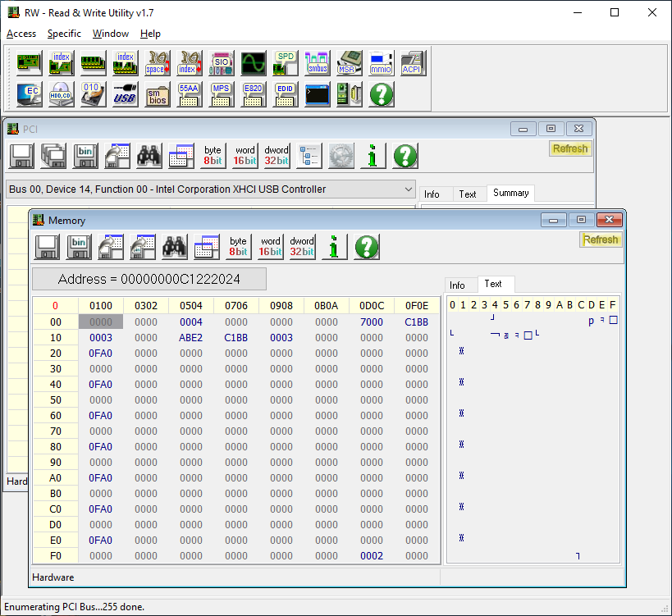
Task: Open the ACPI tables tool
Action: (412, 62)
